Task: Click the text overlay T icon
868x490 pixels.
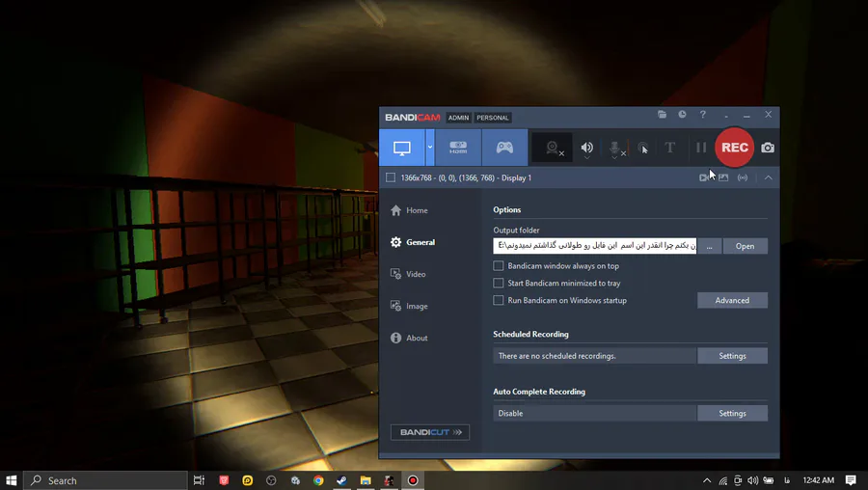Action: pos(670,148)
